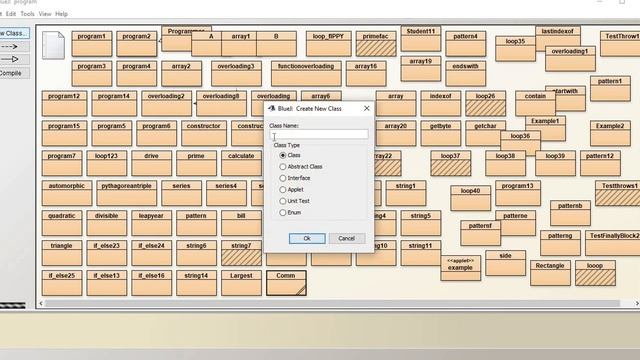Click the Class Name text field
The width and height of the screenshot is (640, 360).
coord(319,134)
